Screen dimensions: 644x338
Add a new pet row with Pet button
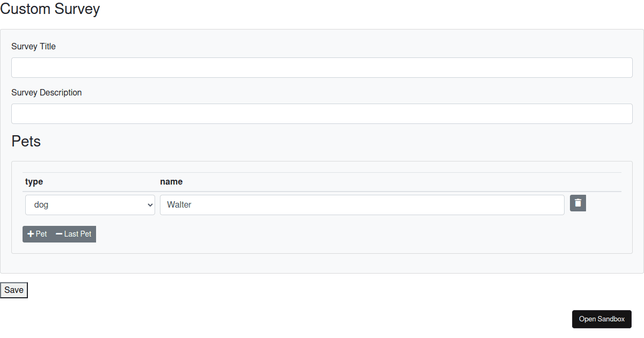[36, 234]
